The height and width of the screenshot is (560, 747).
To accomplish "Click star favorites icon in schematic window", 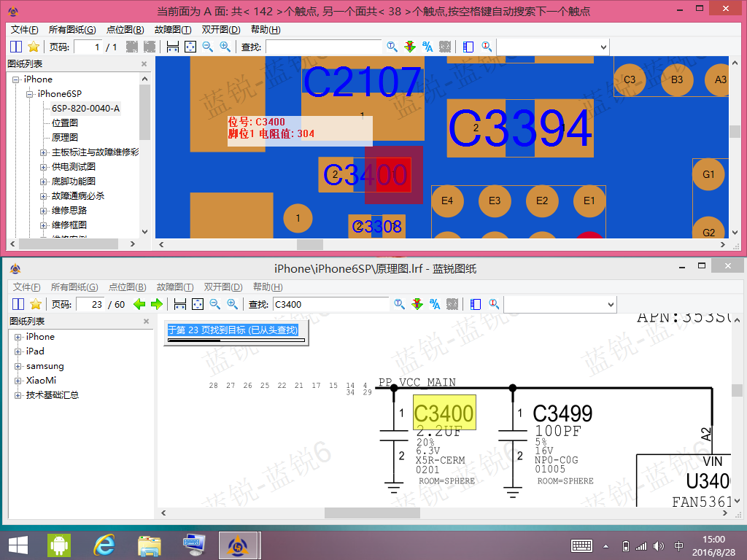I will point(36,304).
